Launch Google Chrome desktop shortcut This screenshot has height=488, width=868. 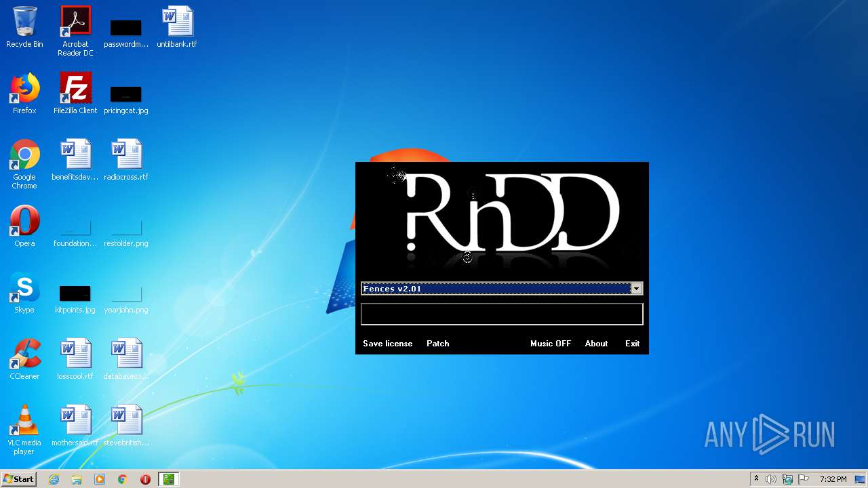click(24, 164)
